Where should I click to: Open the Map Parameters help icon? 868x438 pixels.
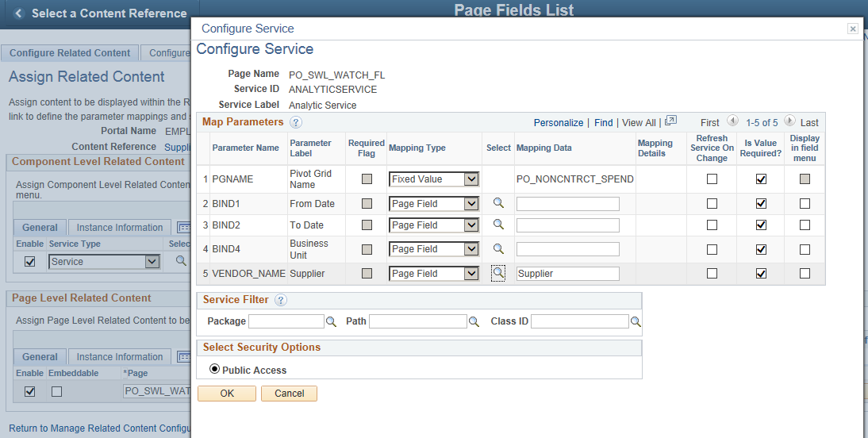click(296, 122)
